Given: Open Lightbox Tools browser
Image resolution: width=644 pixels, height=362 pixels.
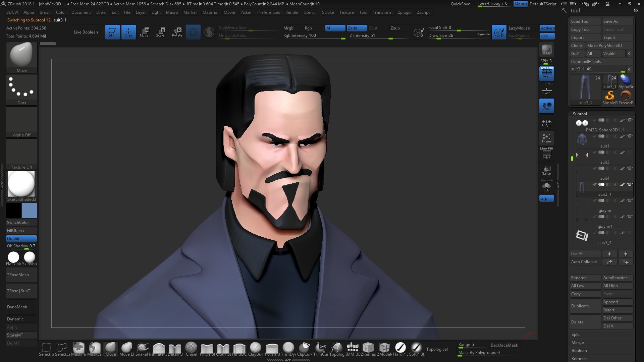Looking at the screenshot, I should coord(601,62).
